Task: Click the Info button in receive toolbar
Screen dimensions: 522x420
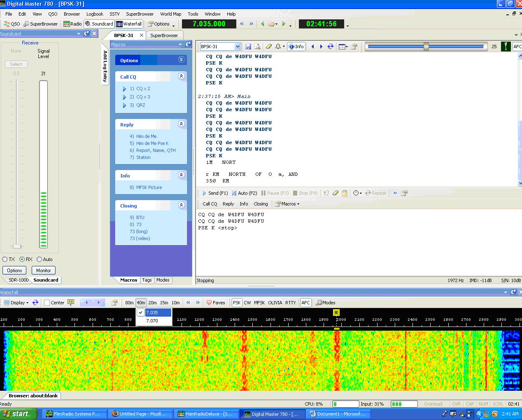Action: coord(296,47)
